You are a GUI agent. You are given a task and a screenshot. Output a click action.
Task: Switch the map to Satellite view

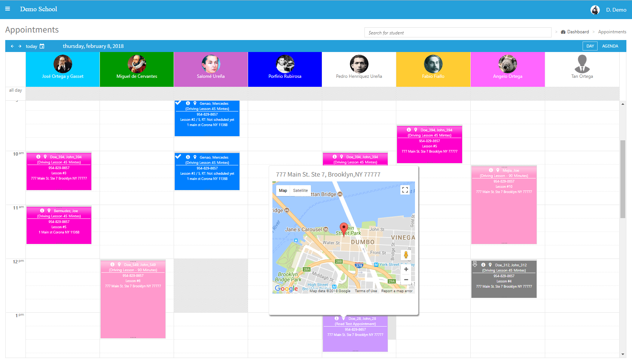click(300, 190)
